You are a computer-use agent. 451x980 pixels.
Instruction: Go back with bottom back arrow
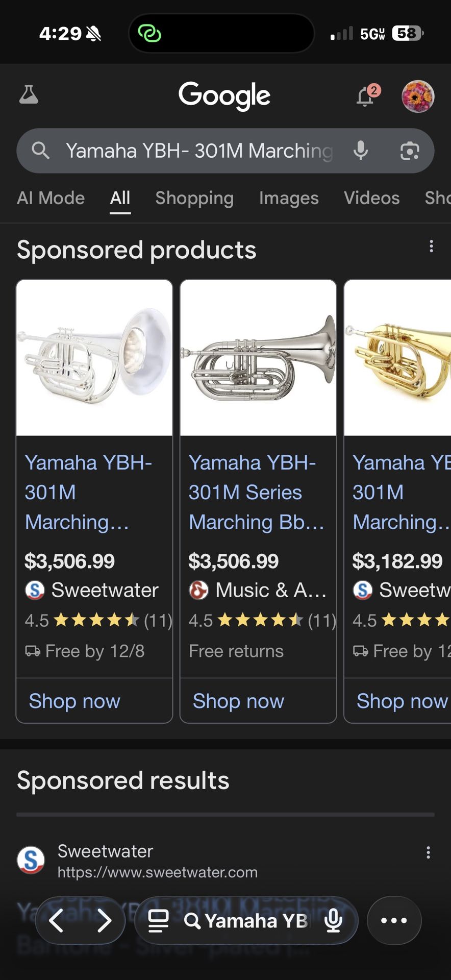coord(57,921)
